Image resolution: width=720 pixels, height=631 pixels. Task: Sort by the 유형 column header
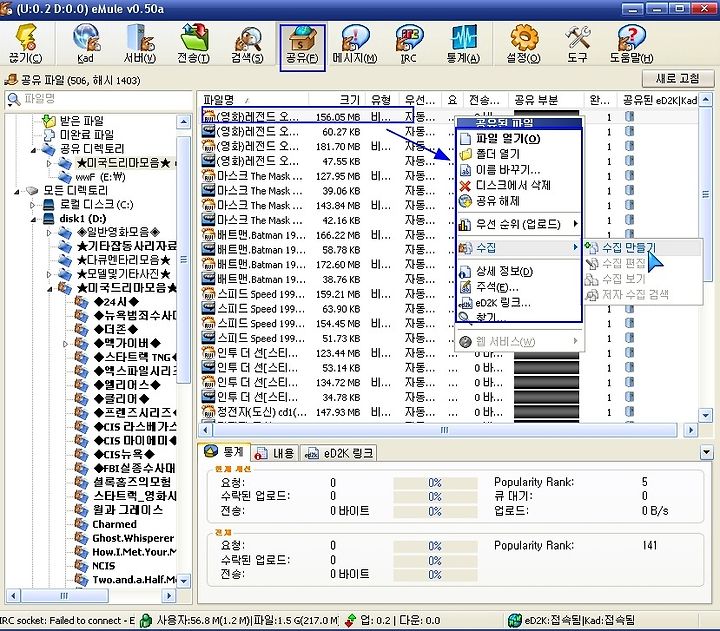382,100
